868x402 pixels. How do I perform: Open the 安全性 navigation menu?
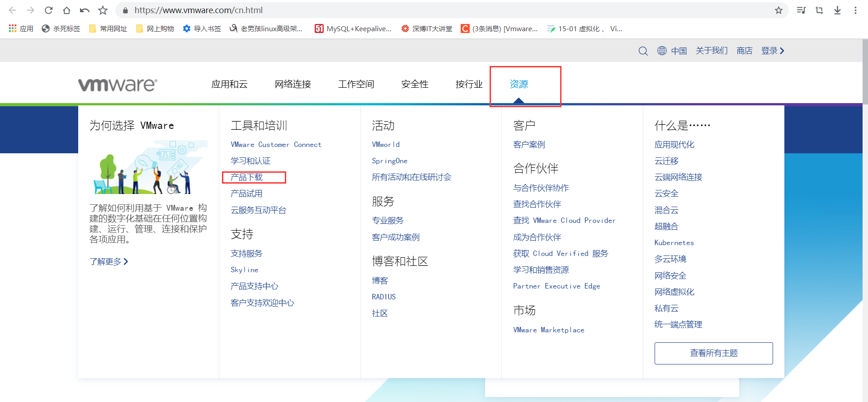[x=415, y=84]
